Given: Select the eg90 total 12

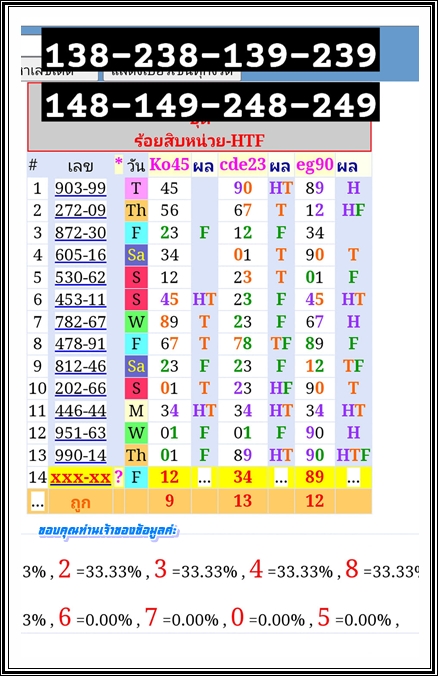Looking at the screenshot, I should 315,501.
